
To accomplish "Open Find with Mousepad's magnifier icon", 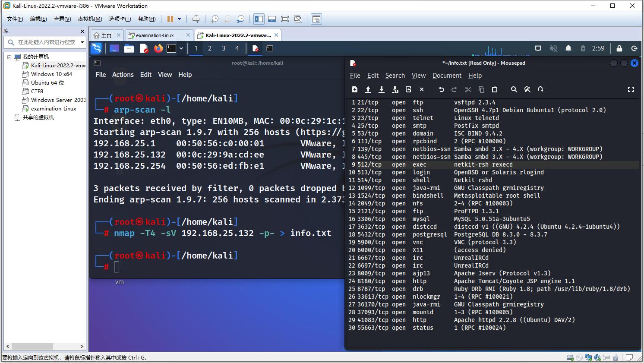I will (514, 89).
